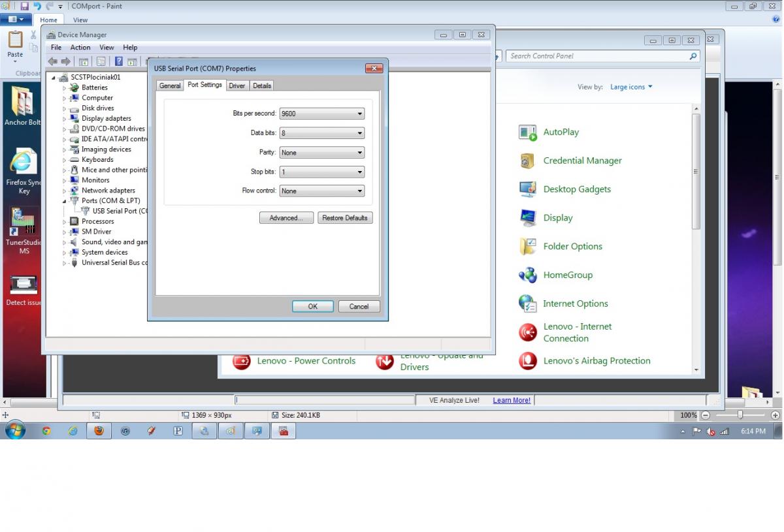This screenshot has height=532, width=784.
Task: Click the Paint zoom slider handle
Action: (x=740, y=415)
